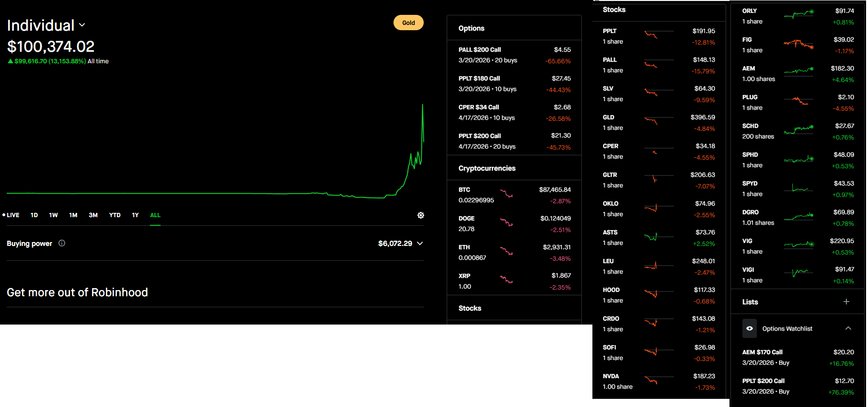This screenshot has height=407, width=868.
Task: Open the PALL $200 Call option position
Action: [514, 55]
